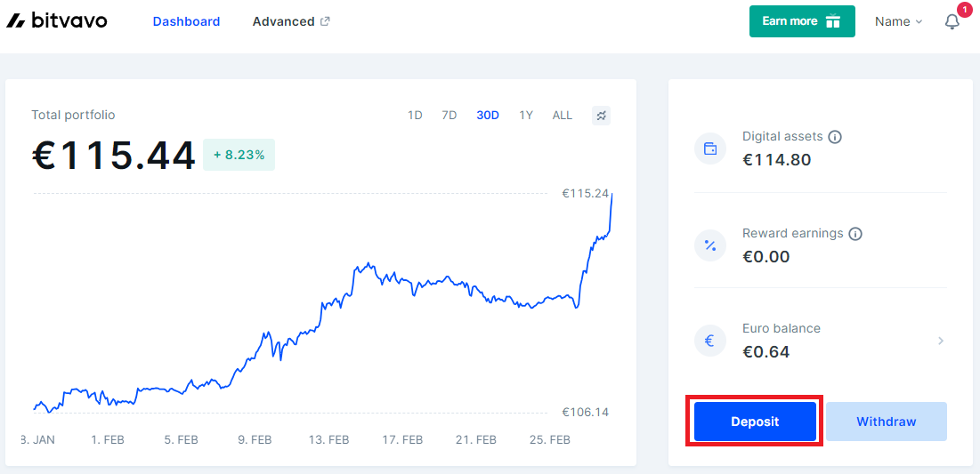The height and width of the screenshot is (474, 980).
Task: Open the Name account dropdown
Action: tap(899, 22)
